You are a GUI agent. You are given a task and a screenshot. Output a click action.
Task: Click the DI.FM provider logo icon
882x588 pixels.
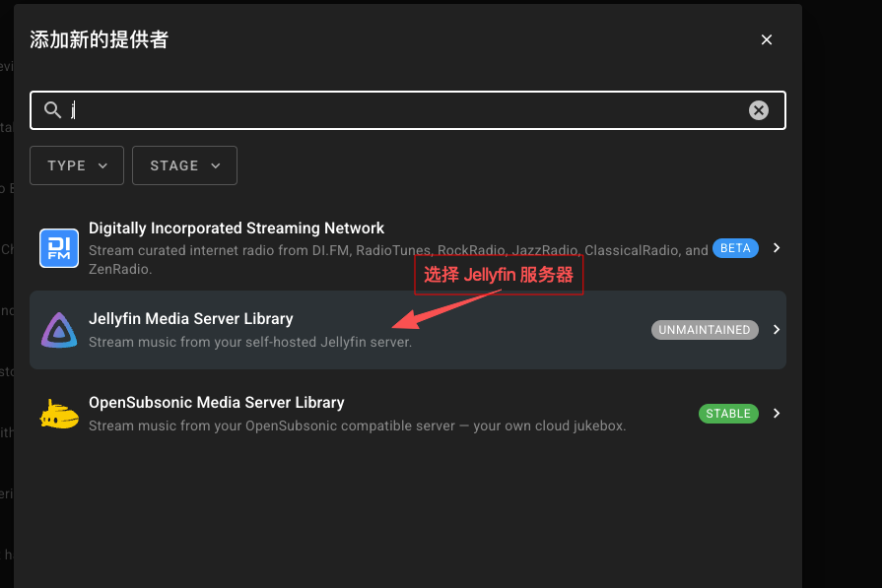tap(59, 248)
